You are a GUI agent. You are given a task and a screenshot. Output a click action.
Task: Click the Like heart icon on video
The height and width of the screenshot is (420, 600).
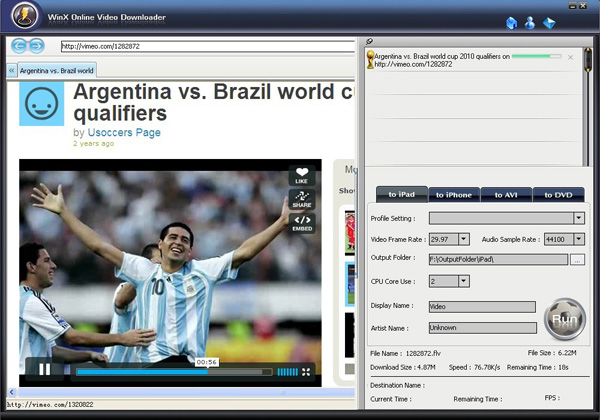[302, 176]
